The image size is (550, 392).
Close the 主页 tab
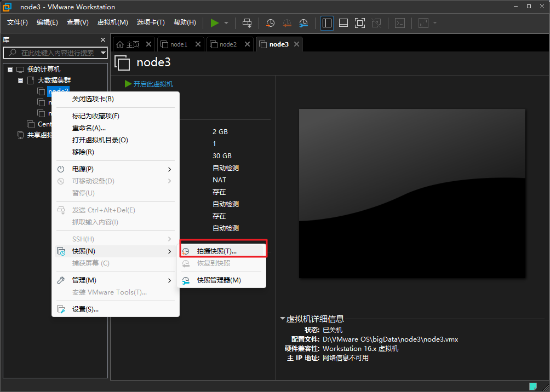[x=148, y=44]
